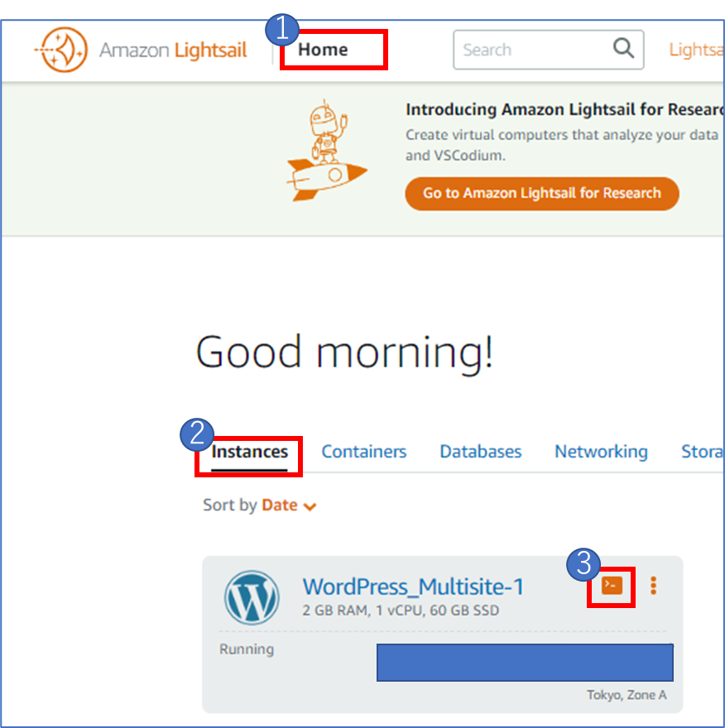This screenshot has height=728, width=725.
Task: Switch to the Containers tab
Action: pyautogui.click(x=364, y=452)
